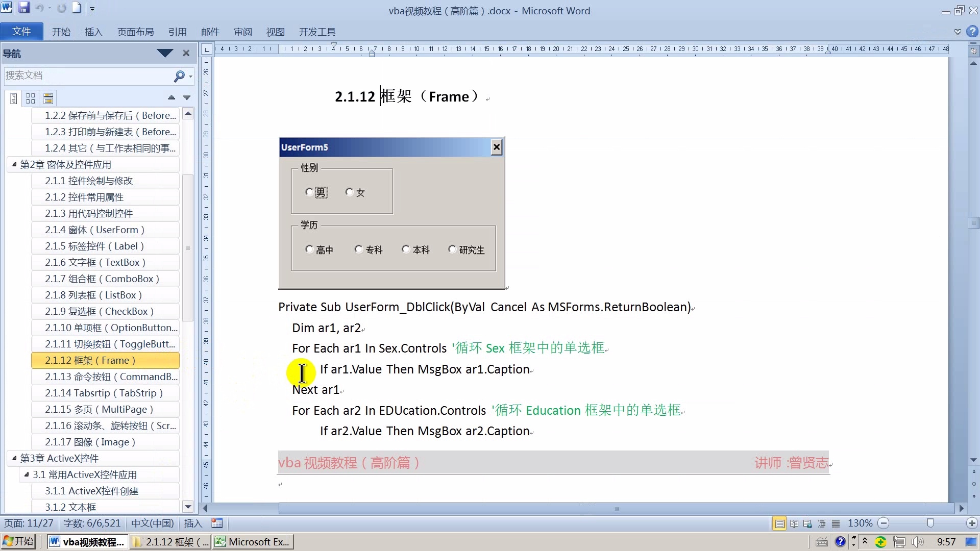980x551 pixels.
Task: Save the document via quick access toolbar
Action: point(23,8)
